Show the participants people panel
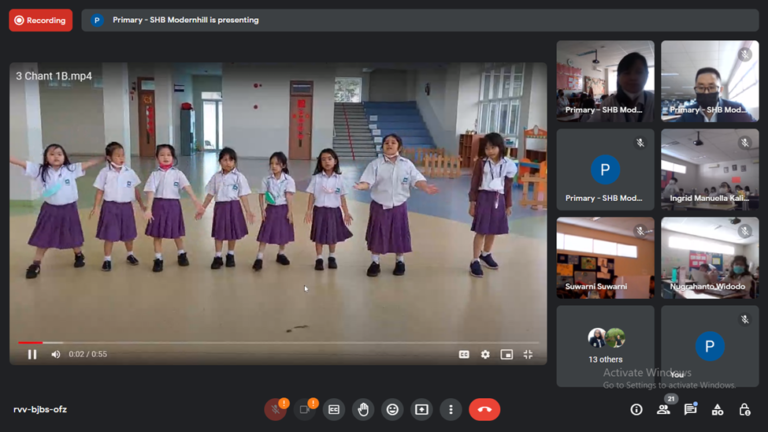Viewport: 768px width, 432px height. click(663, 409)
